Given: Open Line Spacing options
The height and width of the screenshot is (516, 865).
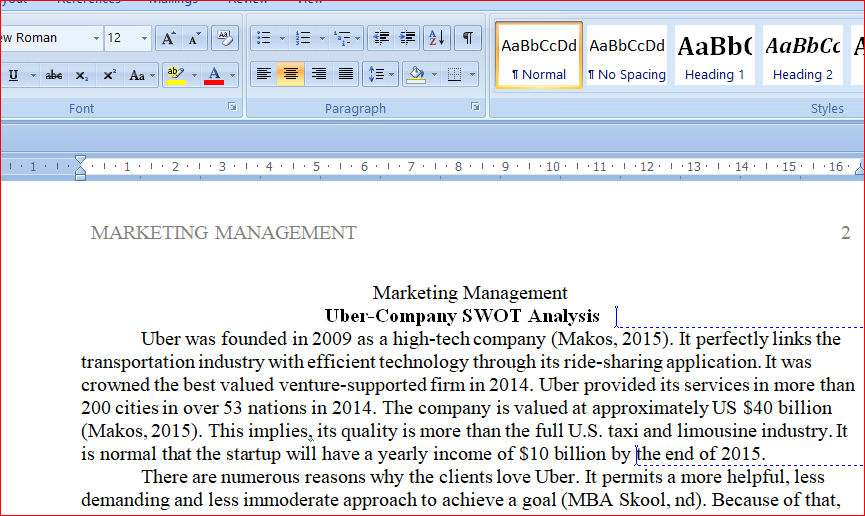Looking at the screenshot, I should [381, 74].
